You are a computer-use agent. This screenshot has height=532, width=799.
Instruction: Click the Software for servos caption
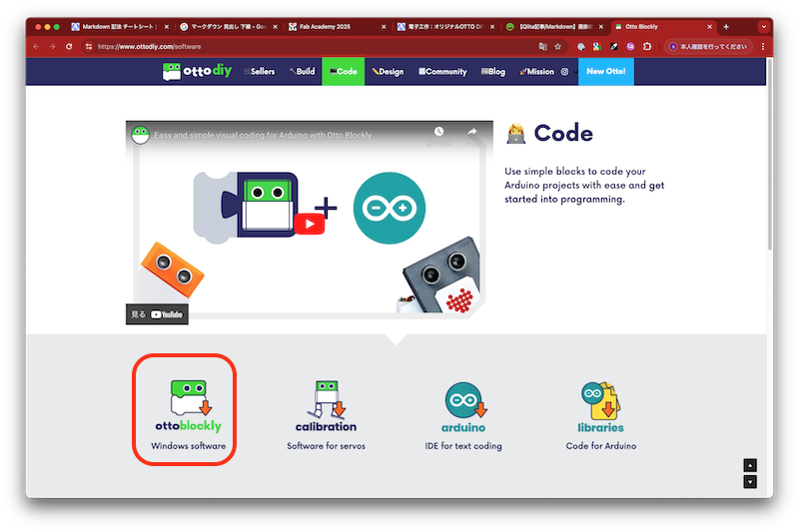pos(327,446)
